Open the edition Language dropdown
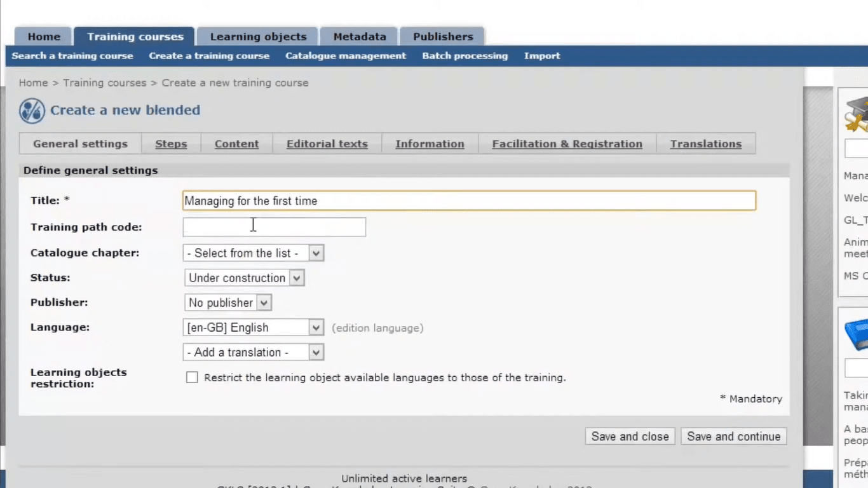 (x=315, y=327)
